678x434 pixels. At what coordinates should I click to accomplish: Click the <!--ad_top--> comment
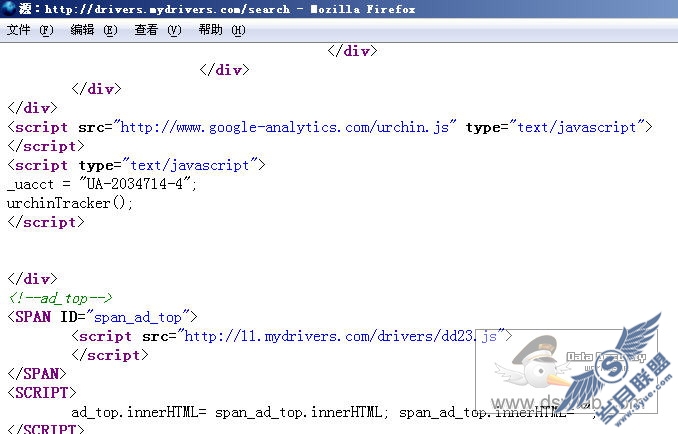61,298
